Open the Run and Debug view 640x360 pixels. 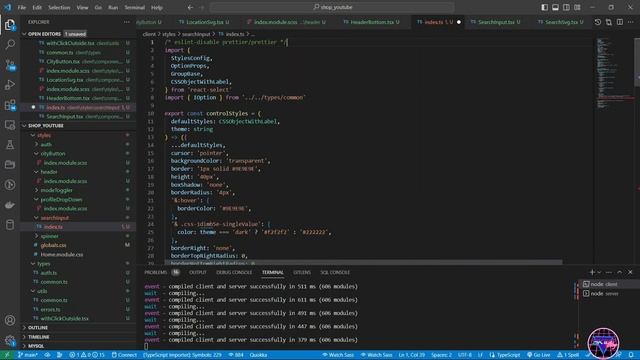pyautogui.click(x=10, y=84)
